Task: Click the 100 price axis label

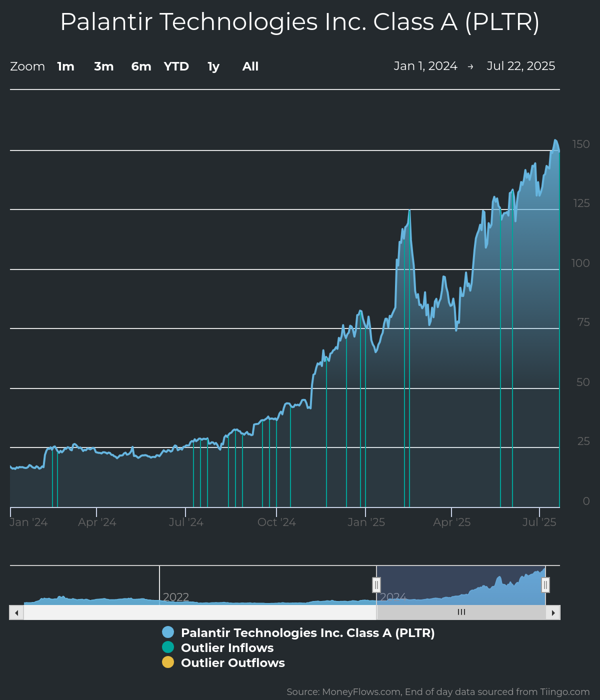Action: point(581,263)
